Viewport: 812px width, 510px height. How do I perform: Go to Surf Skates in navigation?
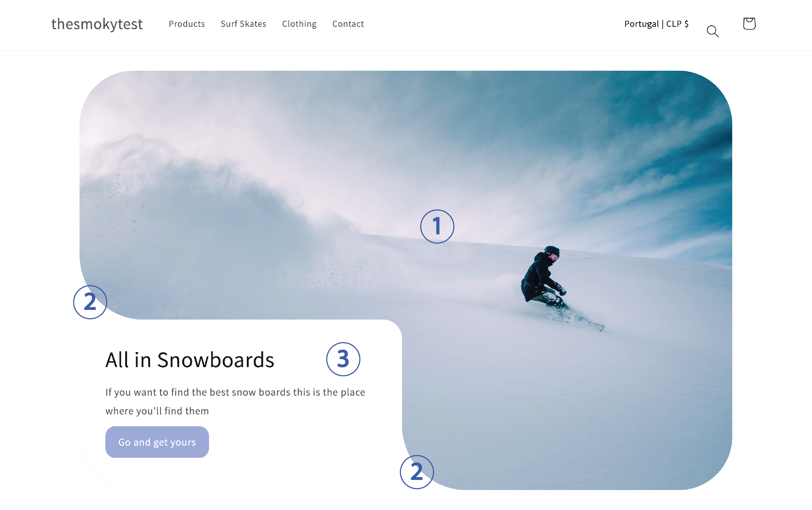click(243, 24)
